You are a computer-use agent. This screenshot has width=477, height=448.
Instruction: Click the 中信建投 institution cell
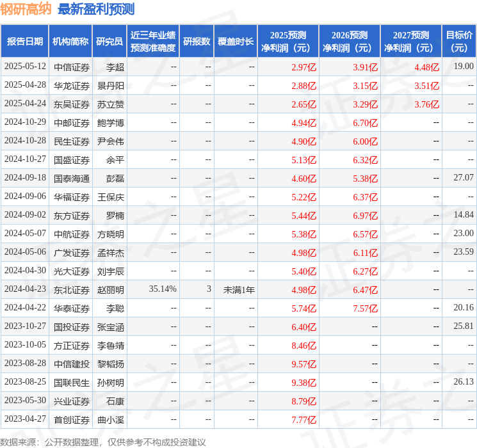click(72, 364)
